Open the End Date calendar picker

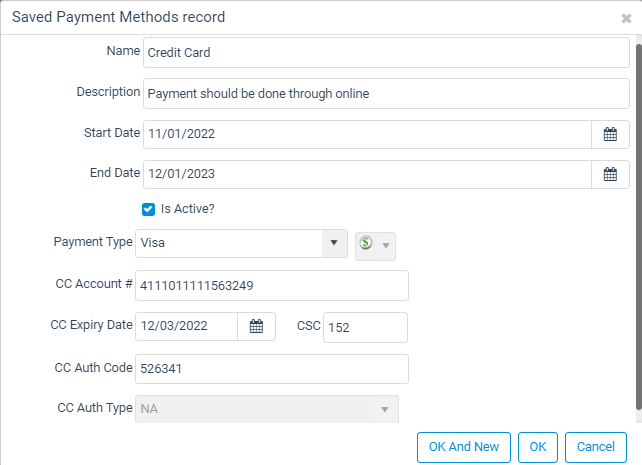tap(610, 174)
